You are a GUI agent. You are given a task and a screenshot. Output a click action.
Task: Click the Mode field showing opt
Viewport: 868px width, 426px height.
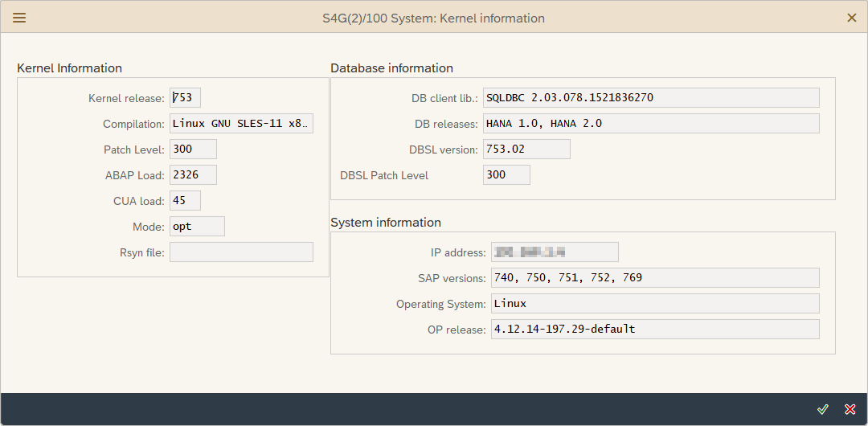pos(197,227)
